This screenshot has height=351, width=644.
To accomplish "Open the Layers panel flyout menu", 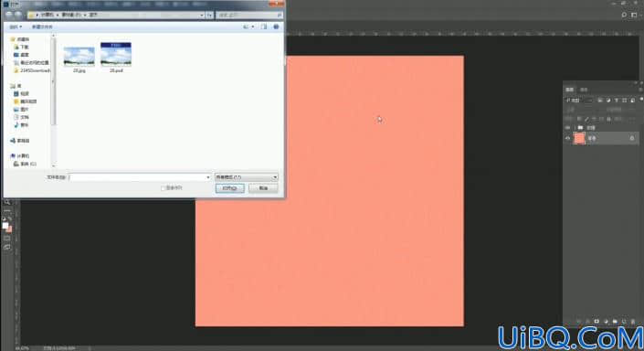I will [640, 90].
